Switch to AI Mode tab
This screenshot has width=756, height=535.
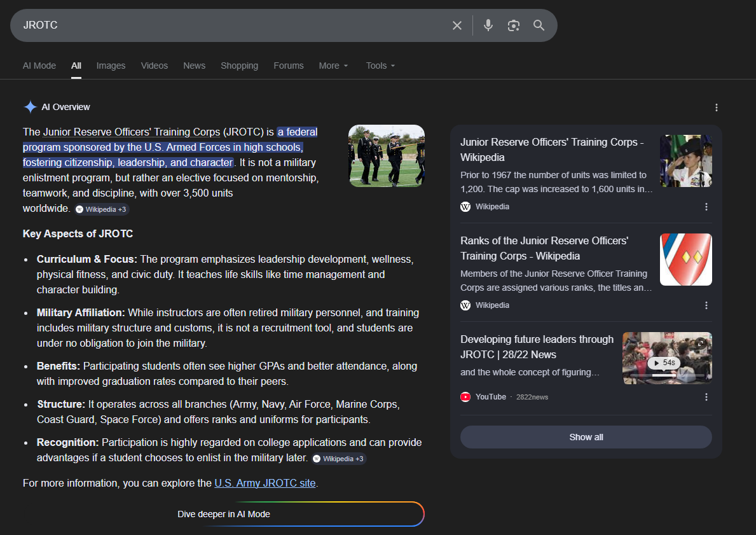pos(39,66)
